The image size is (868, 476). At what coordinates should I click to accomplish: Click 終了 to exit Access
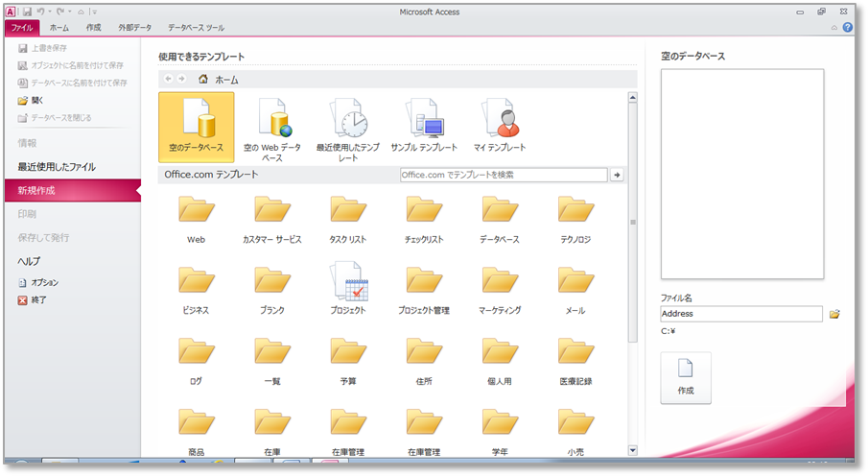32,300
